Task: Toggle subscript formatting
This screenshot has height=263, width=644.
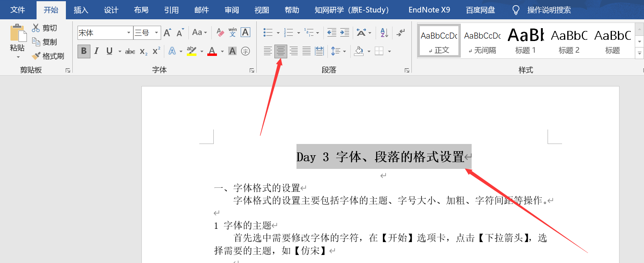Action: 143,51
